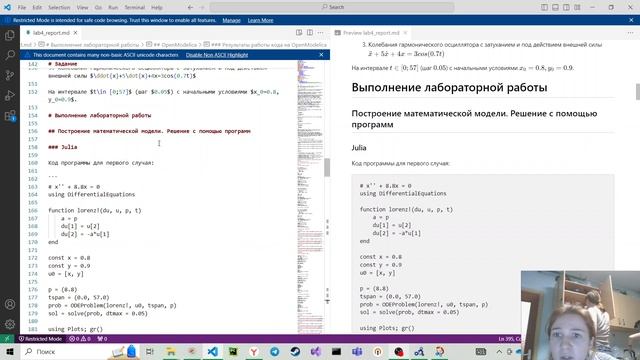Click the remote window status bar icon
This screenshot has width=640, height=360.
pos(7,339)
